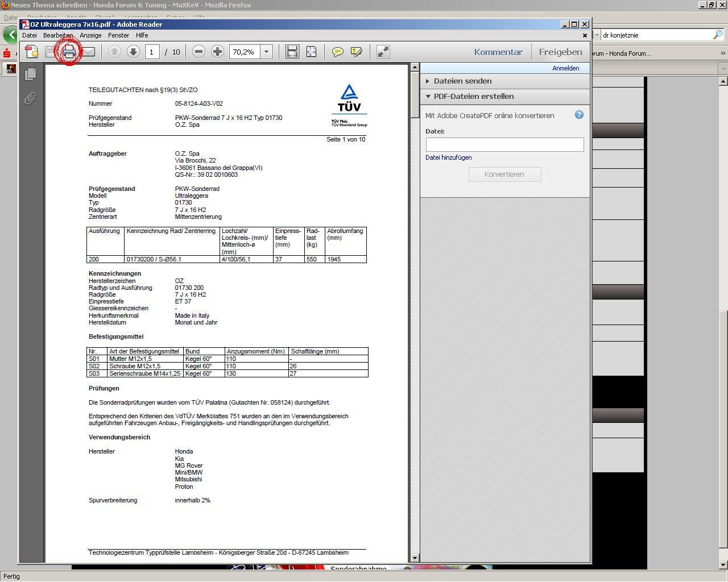Screen dimensions: 728x582
Task: Add a sticky note comment
Action: tap(338, 52)
